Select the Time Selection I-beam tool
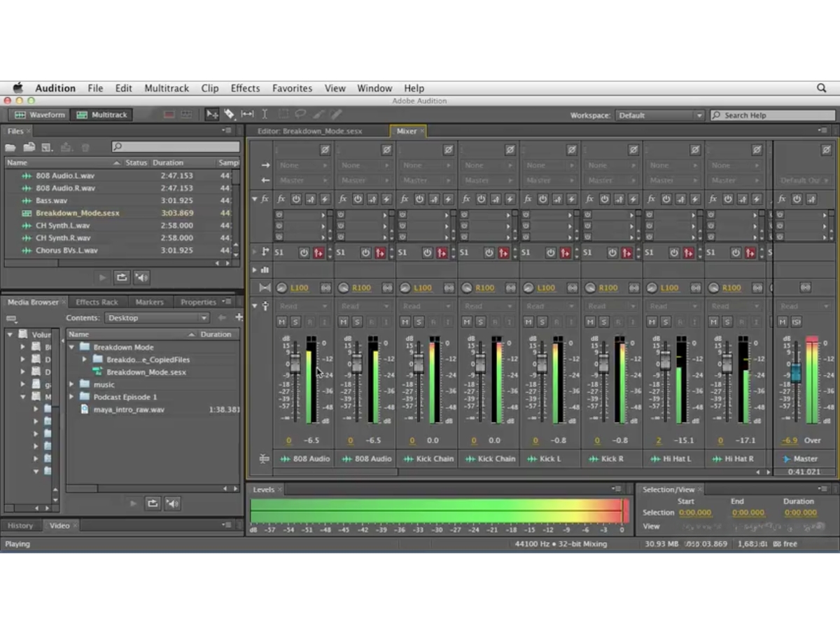The height and width of the screenshot is (630, 840). tap(265, 114)
